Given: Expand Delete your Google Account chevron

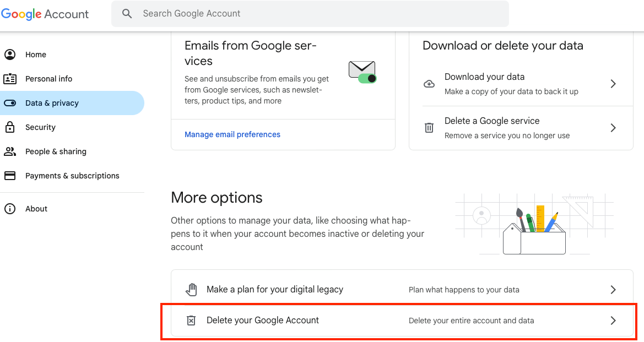Looking at the screenshot, I should 613,320.
